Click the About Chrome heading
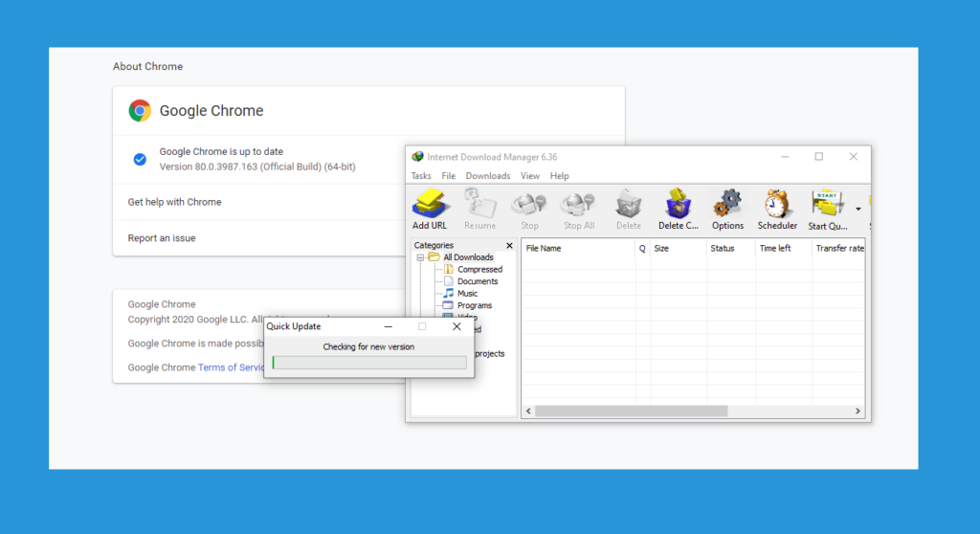 (x=147, y=66)
